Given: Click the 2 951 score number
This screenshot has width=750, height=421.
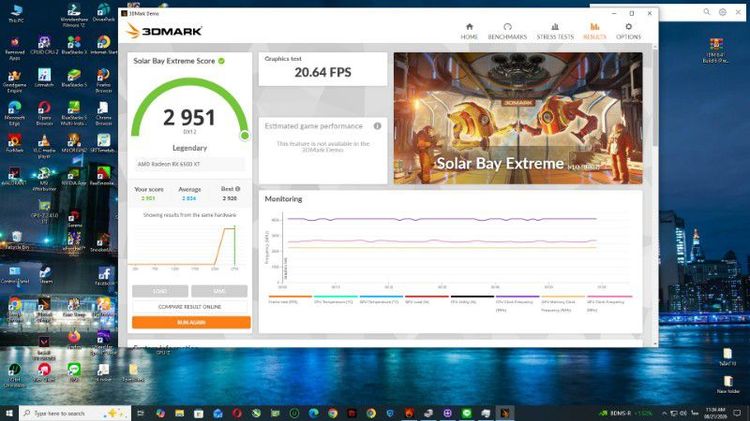Looking at the screenshot, I should point(189,118).
